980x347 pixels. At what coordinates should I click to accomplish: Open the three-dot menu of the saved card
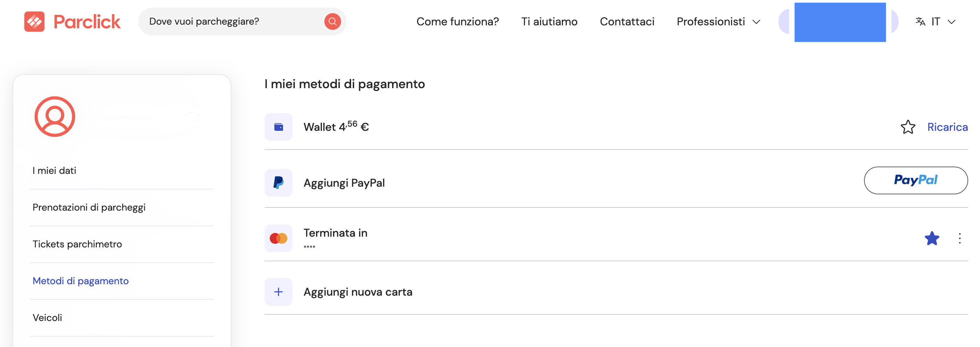960,238
